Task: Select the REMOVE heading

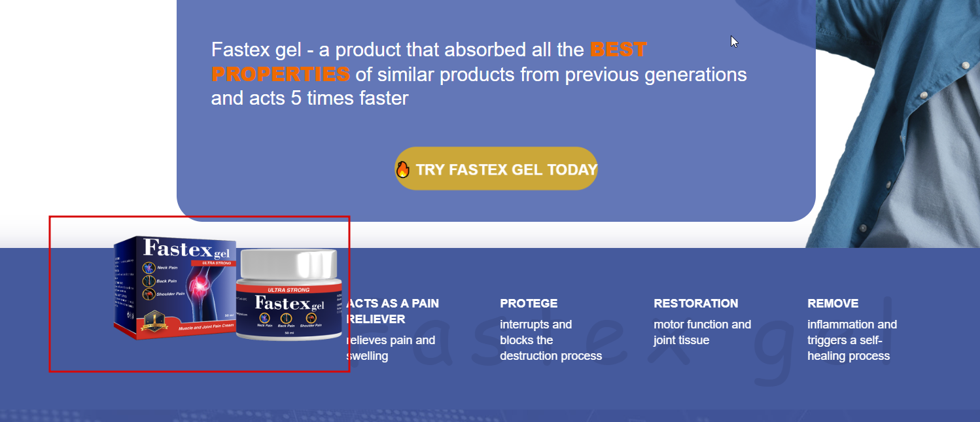Action: (833, 303)
